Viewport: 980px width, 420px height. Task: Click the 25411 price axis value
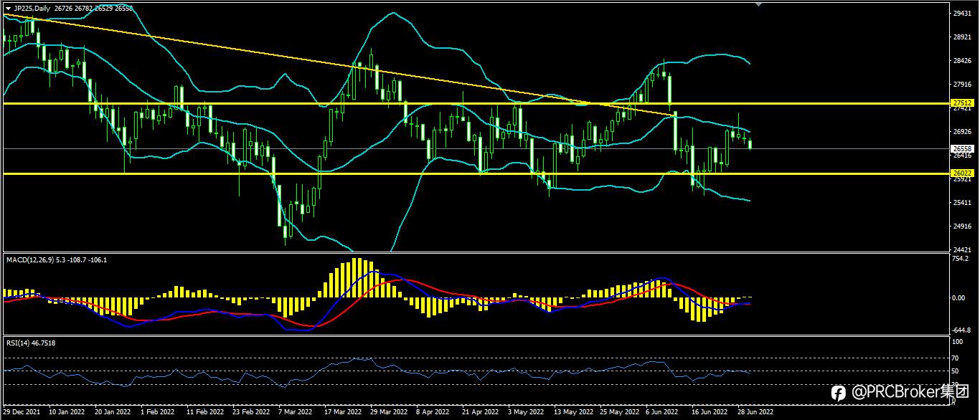[962, 203]
